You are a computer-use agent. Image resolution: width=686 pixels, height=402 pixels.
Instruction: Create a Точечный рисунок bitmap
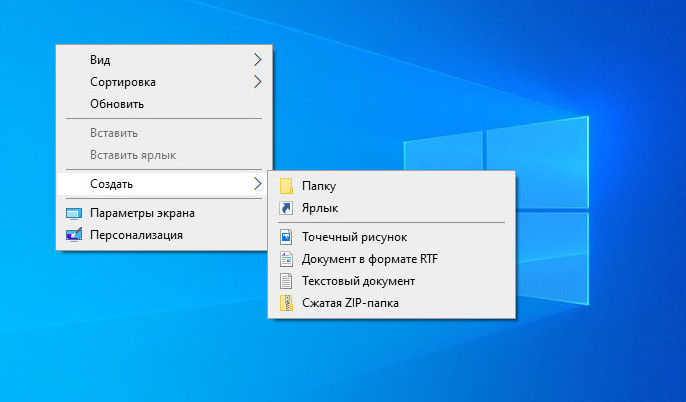click(x=392, y=237)
